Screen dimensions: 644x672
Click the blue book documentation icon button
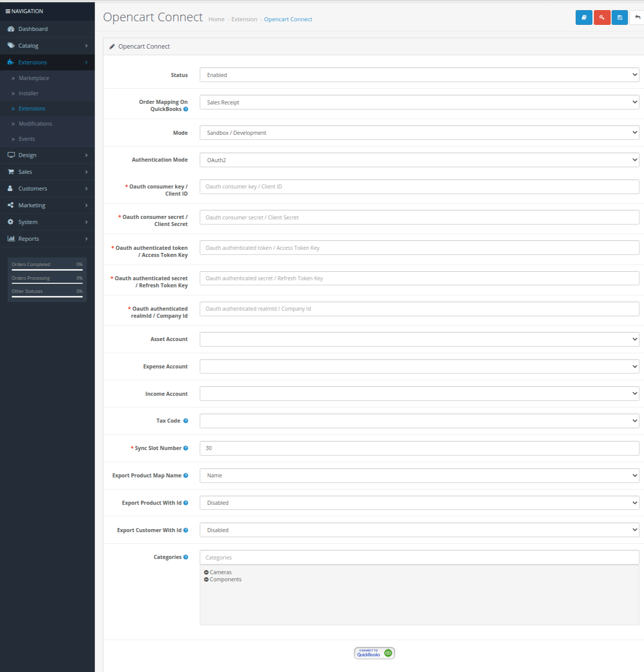pyautogui.click(x=584, y=17)
